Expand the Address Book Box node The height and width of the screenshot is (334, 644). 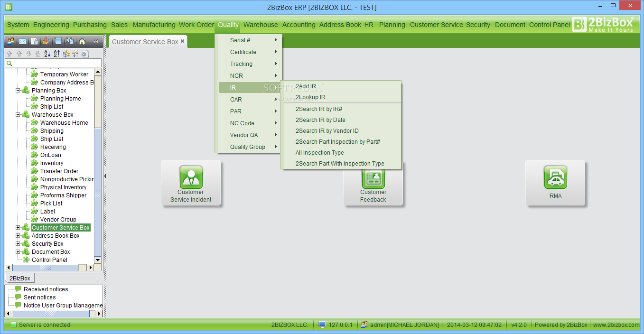click(x=18, y=236)
